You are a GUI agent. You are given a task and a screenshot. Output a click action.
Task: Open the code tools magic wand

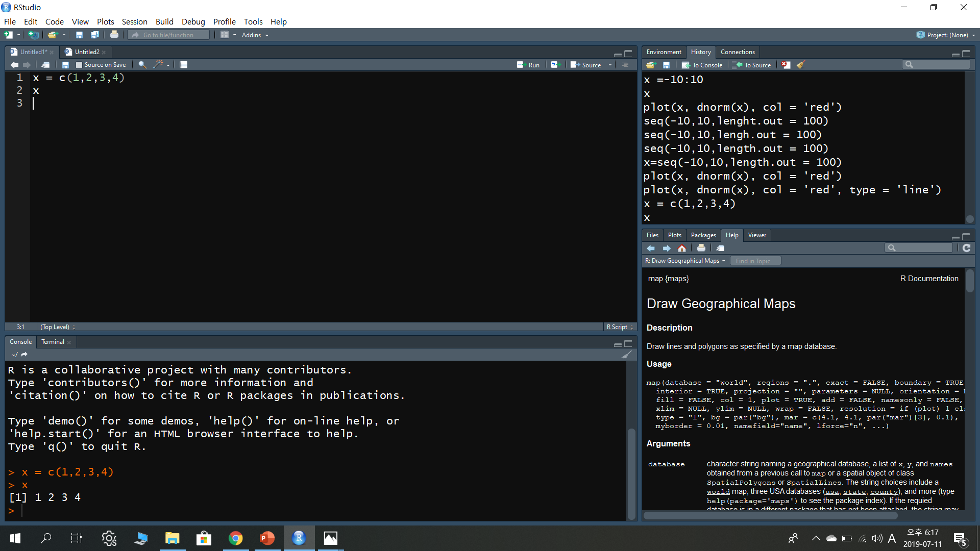pos(159,65)
